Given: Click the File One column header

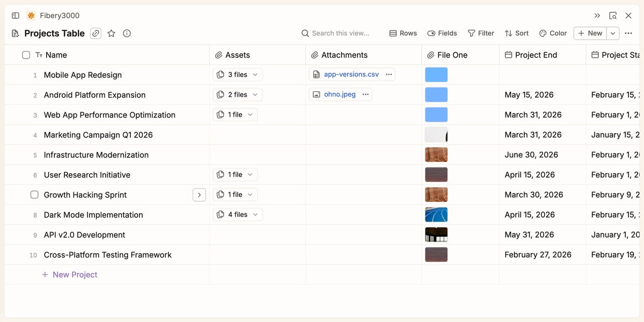Looking at the screenshot, I should click(x=460, y=55).
